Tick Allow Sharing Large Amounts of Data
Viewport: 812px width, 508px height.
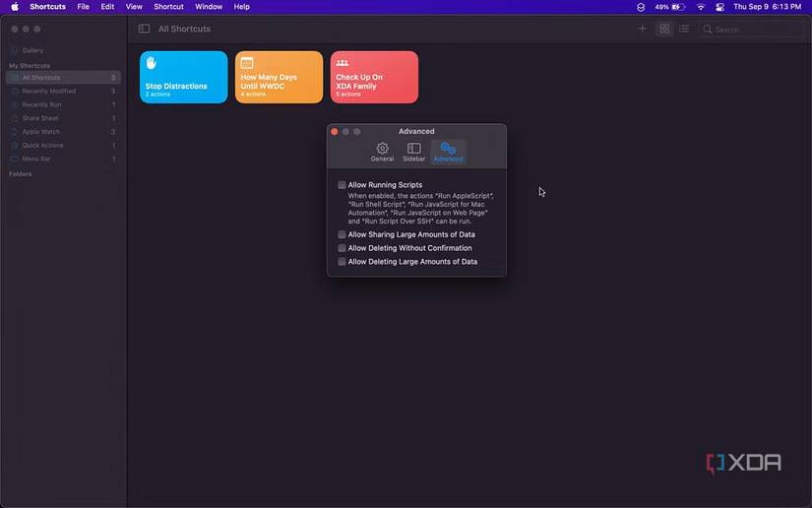click(342, 234)
